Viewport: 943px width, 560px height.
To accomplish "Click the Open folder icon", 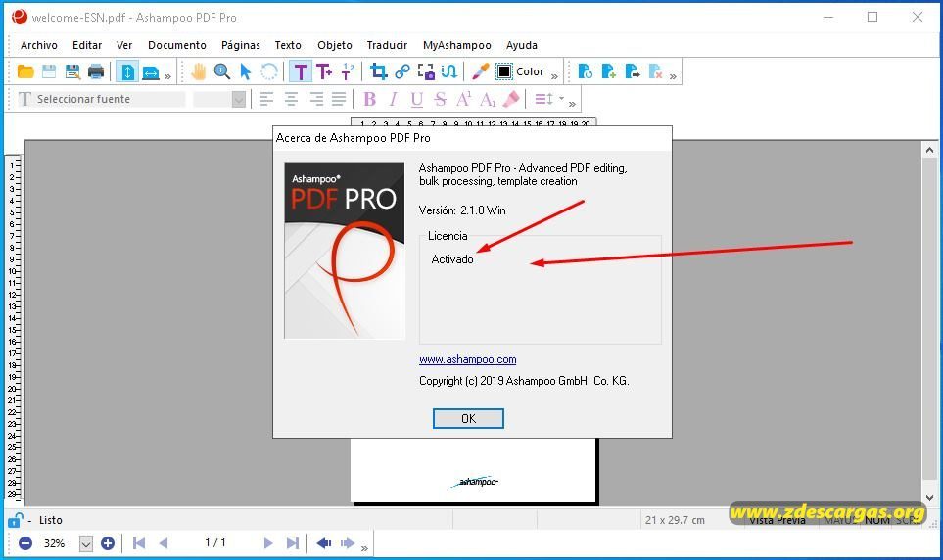I will 25,71.
